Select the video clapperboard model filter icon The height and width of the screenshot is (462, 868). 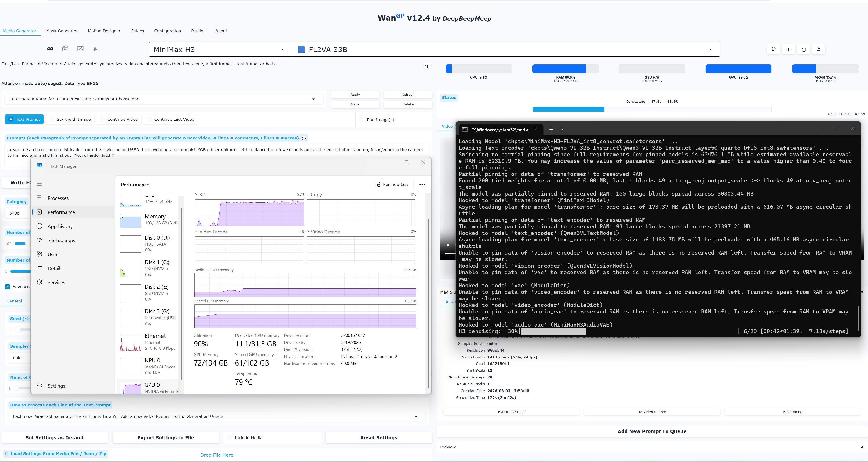tap(65, 49)
